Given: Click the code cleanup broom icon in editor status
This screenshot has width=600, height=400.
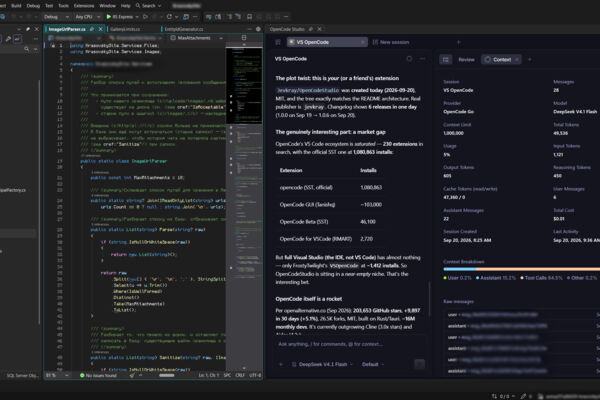Looking at the screenshot, I should (x=132, y=376).
